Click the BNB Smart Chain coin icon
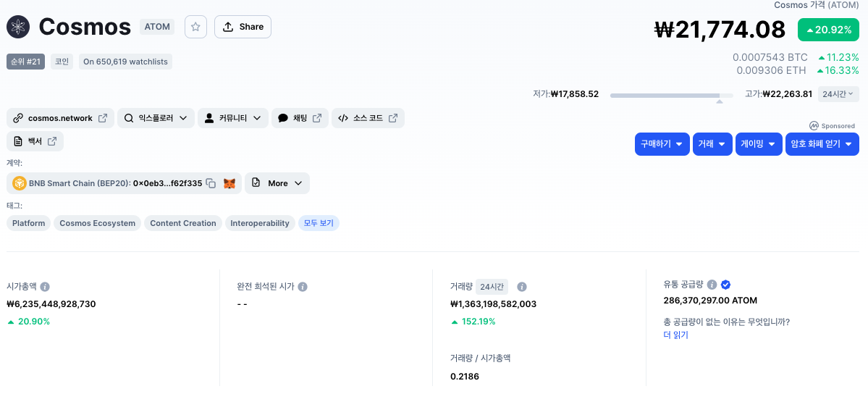 tap(20, 183)
